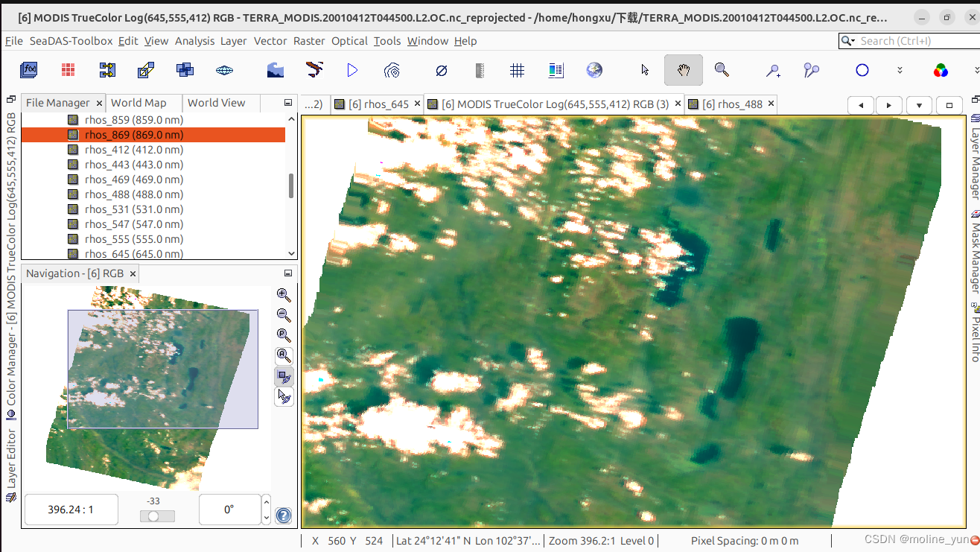Click the File Manager vertical scrollbar

(x=290, y=185)
